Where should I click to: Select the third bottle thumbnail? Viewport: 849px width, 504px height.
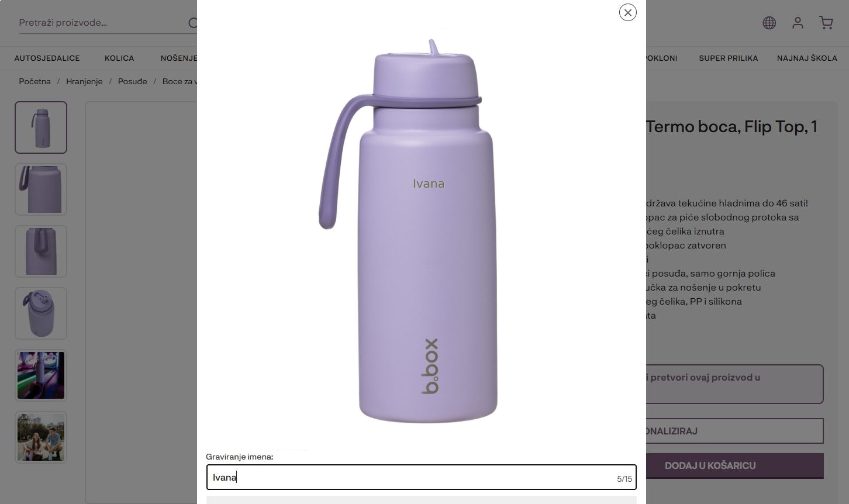(41, 251)
